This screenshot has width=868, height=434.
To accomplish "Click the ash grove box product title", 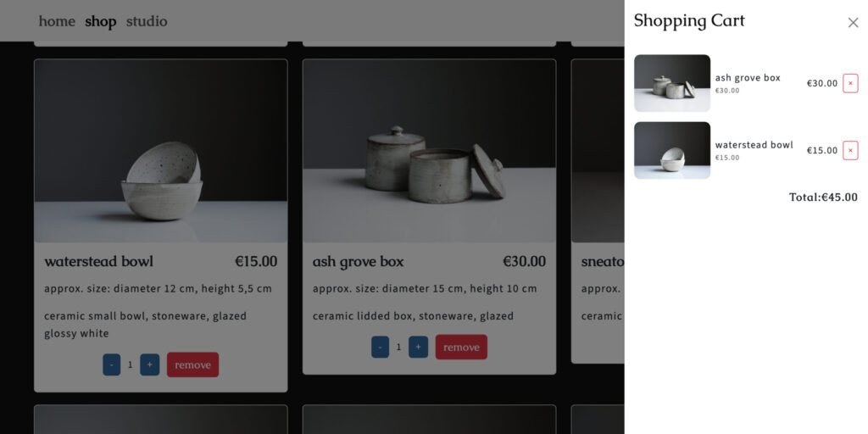I will click(x=358, y=262).
